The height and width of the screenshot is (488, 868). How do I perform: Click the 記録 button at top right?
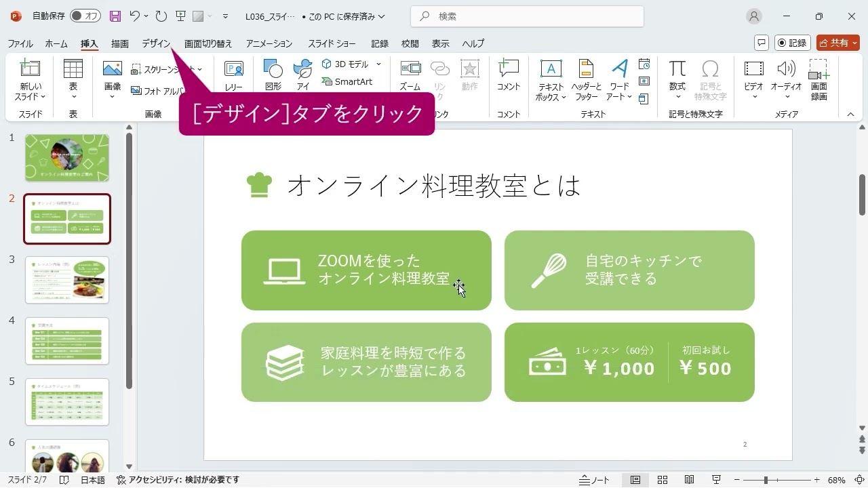(x=791, y=43)
